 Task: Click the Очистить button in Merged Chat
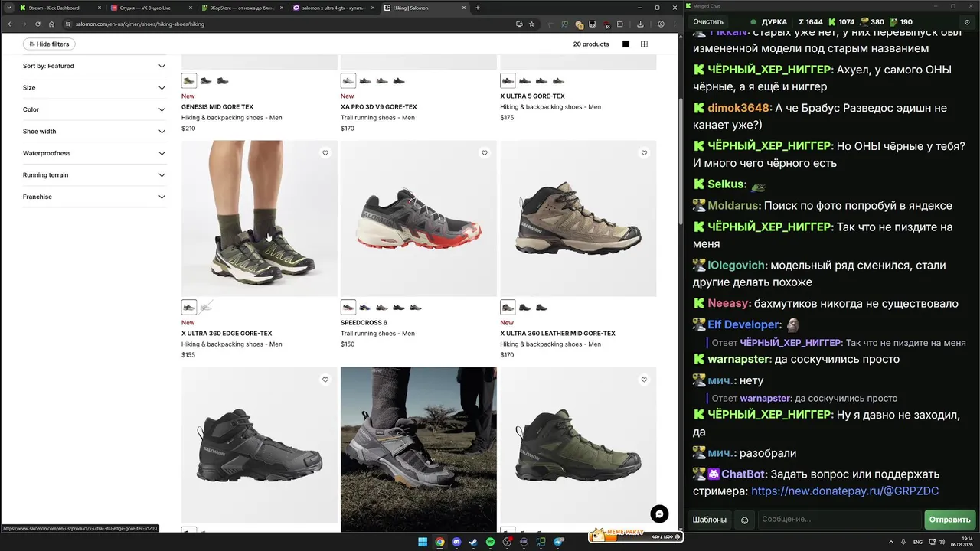point(708,22)
